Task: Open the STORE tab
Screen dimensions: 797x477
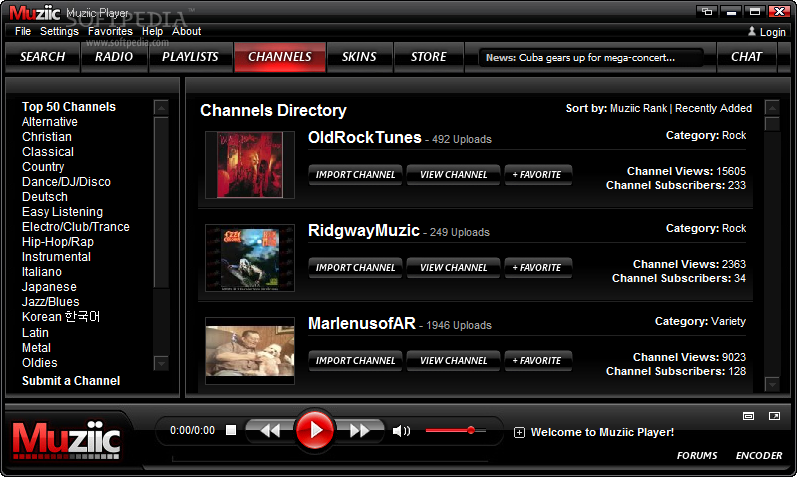Action: pos(428,57)
